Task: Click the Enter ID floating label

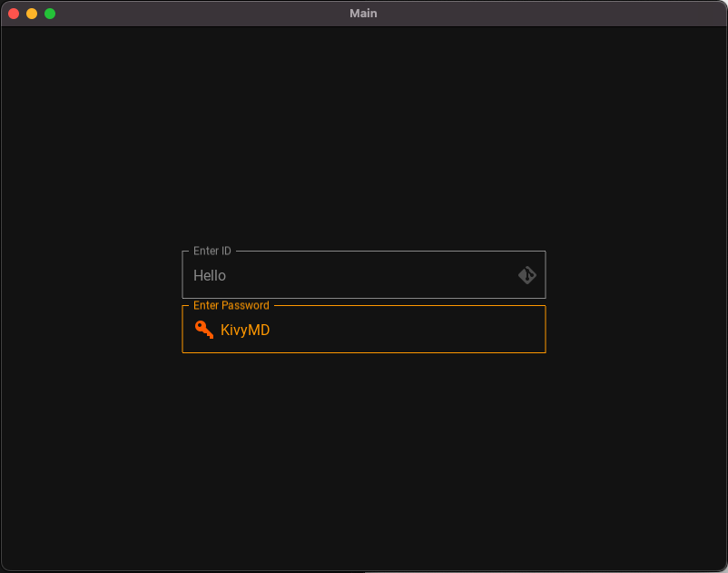Action: 212,252
